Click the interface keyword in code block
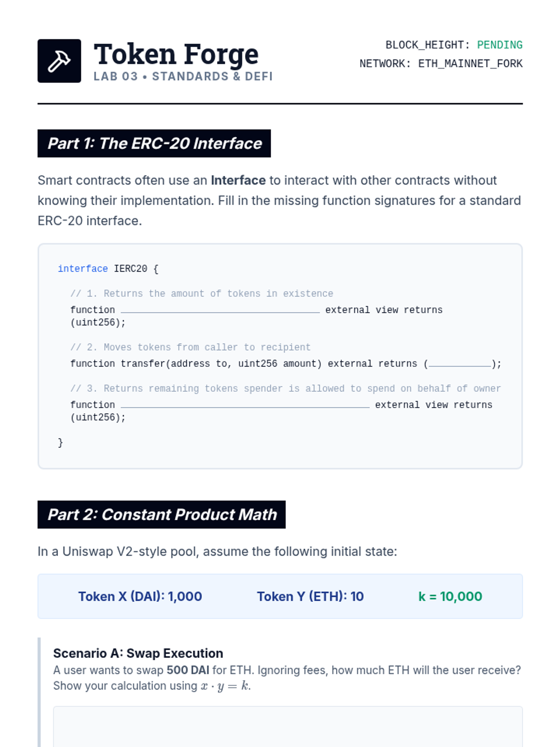The image size is (560, 747). click(x=83, y=269)
